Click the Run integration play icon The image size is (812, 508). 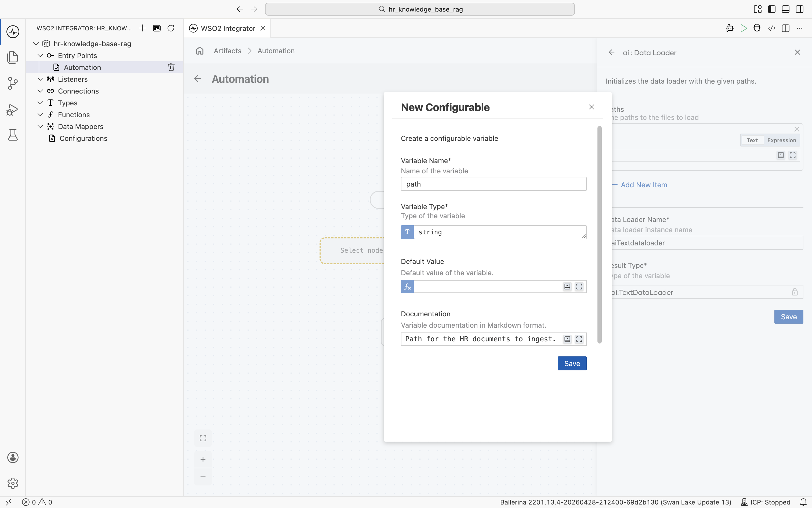744,28
